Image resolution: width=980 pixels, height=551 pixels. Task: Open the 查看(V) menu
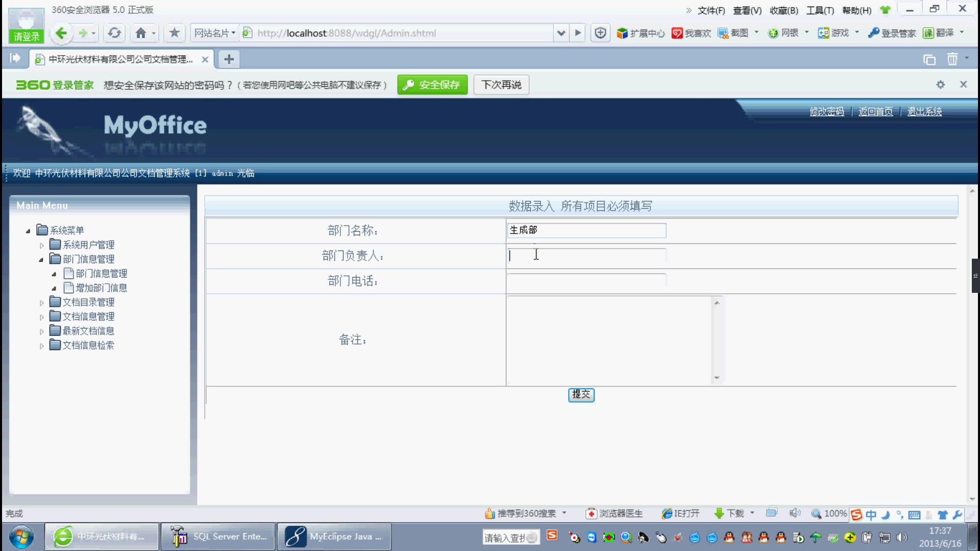747,11
